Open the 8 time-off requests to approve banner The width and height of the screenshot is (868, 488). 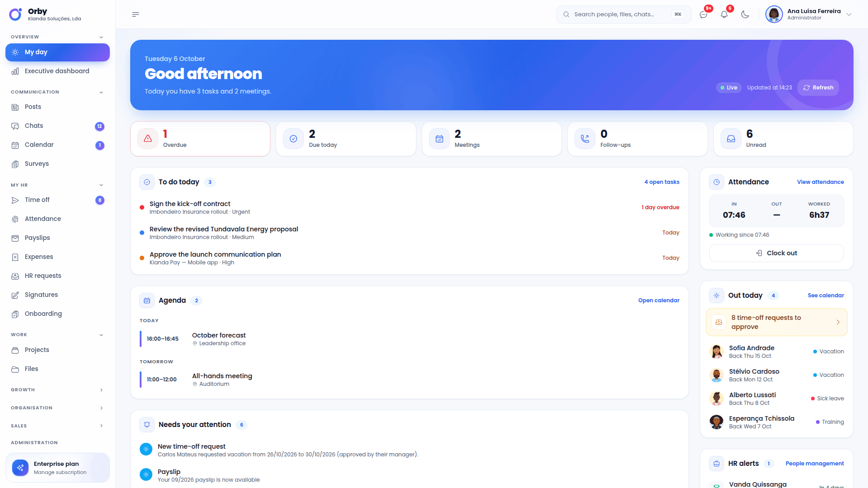[x=776, y=322]
